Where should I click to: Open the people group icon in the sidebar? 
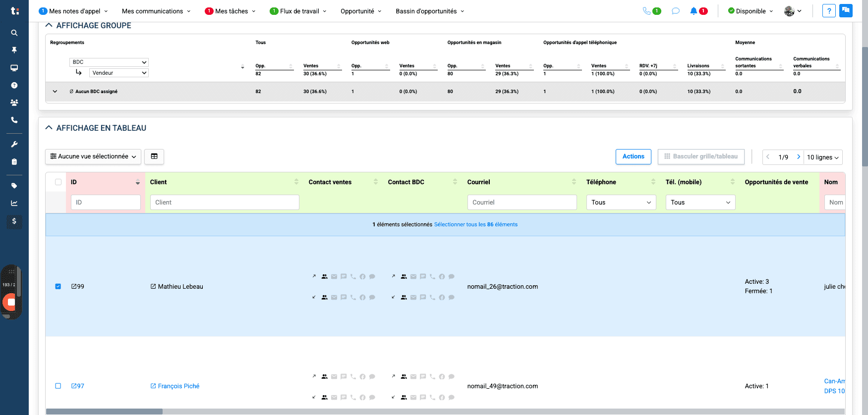pos(14,103)
